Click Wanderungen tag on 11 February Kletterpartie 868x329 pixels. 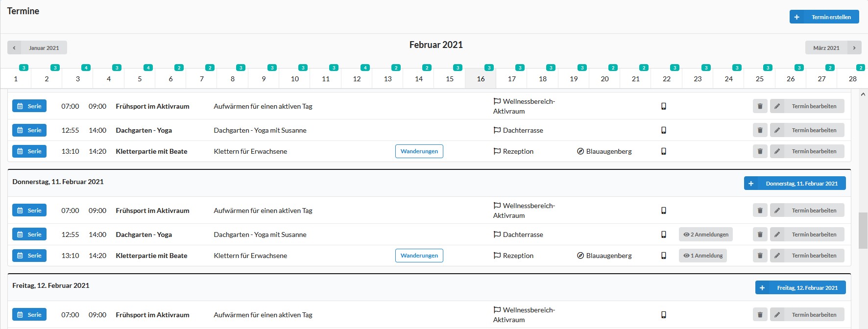click(x=419, y=256)
